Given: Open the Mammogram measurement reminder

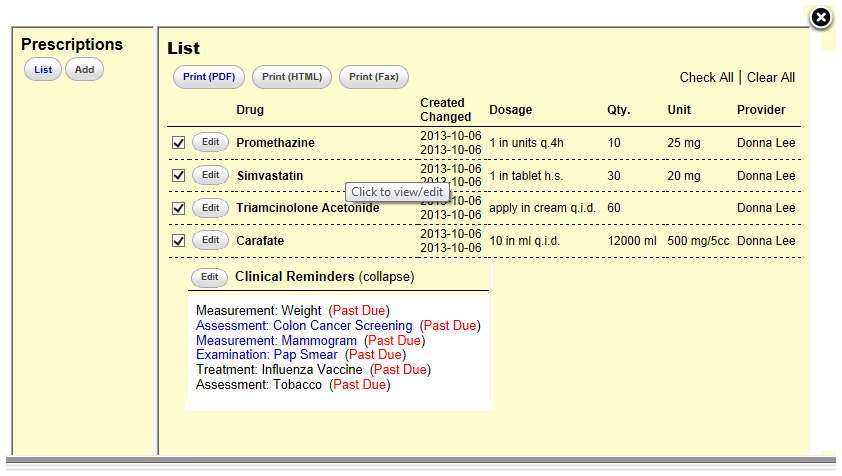Looking at the screenshot, I should pos(276,340).
